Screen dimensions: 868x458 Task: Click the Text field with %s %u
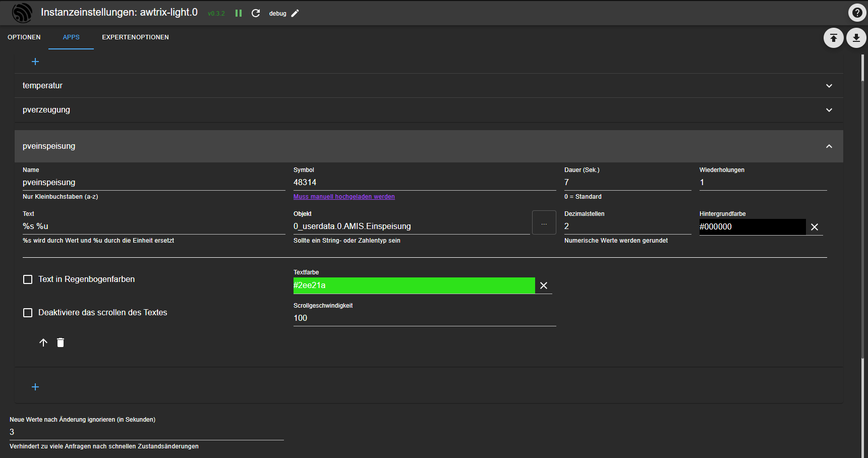coord(154,226)
